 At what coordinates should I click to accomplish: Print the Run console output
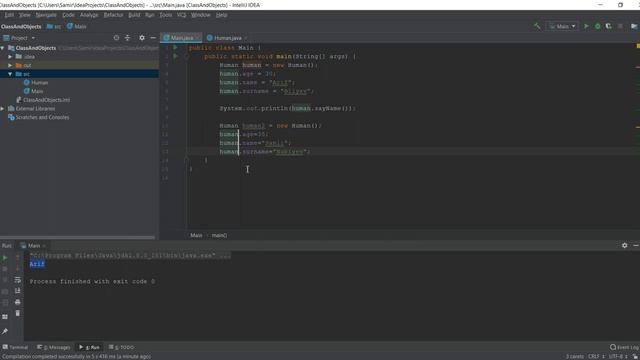18,302
